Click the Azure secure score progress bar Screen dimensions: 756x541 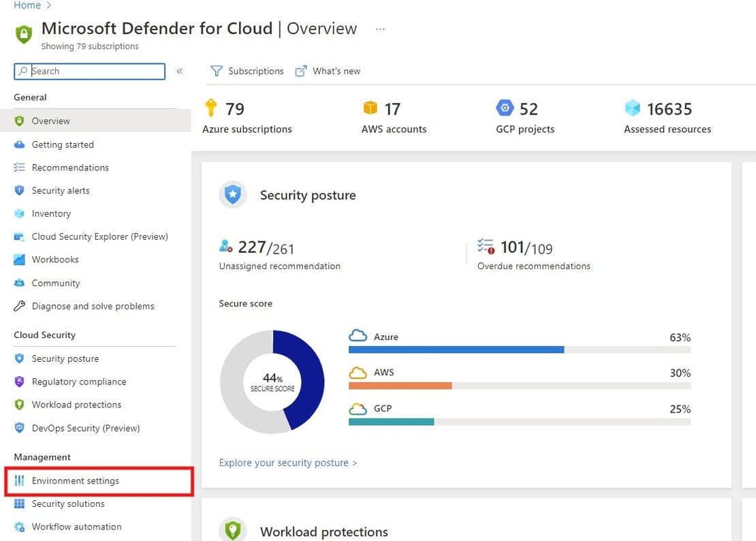[x=456, y=350]
